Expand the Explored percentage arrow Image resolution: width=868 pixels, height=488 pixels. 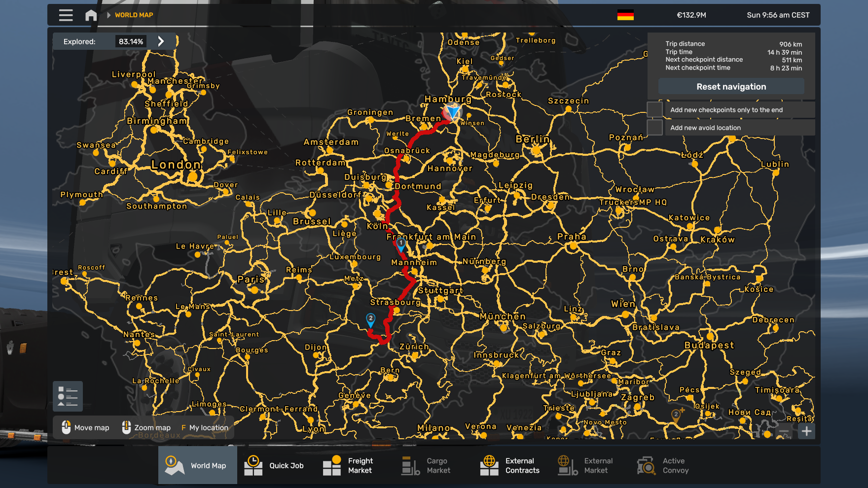point(161,41)
